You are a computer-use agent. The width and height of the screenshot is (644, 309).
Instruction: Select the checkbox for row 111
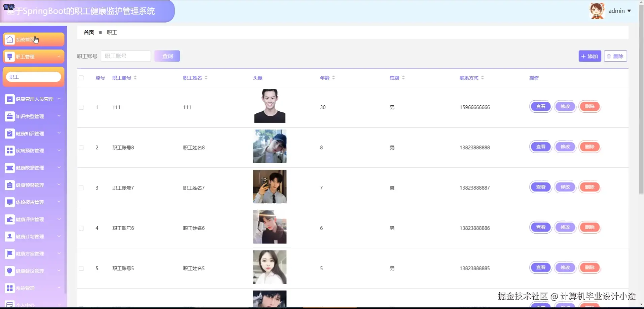81,107
